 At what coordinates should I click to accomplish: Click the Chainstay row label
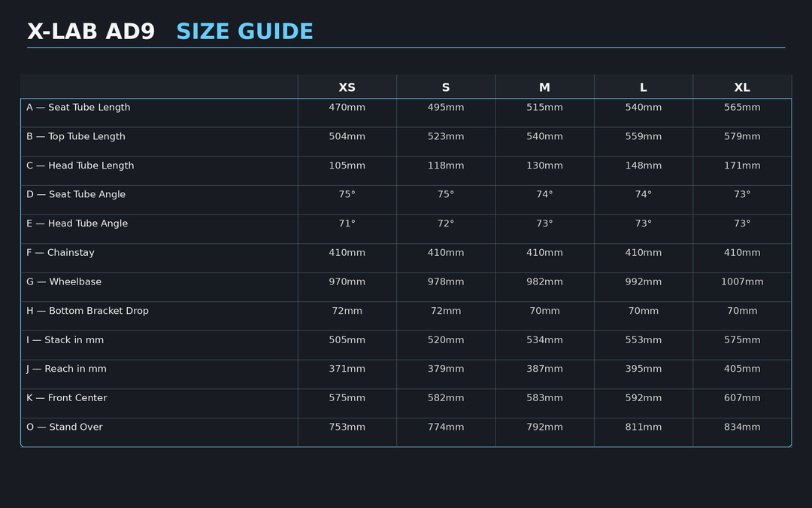coord(60,253)
